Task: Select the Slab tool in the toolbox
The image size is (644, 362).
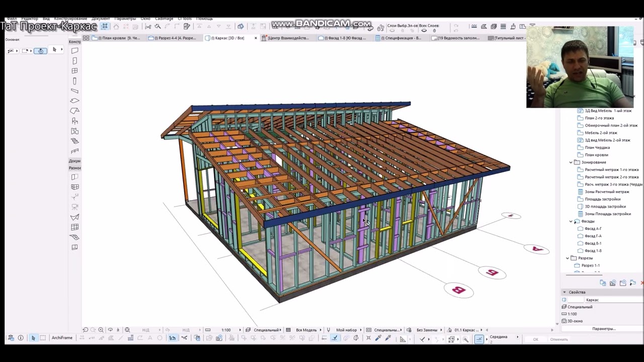Action: point(74,101)
